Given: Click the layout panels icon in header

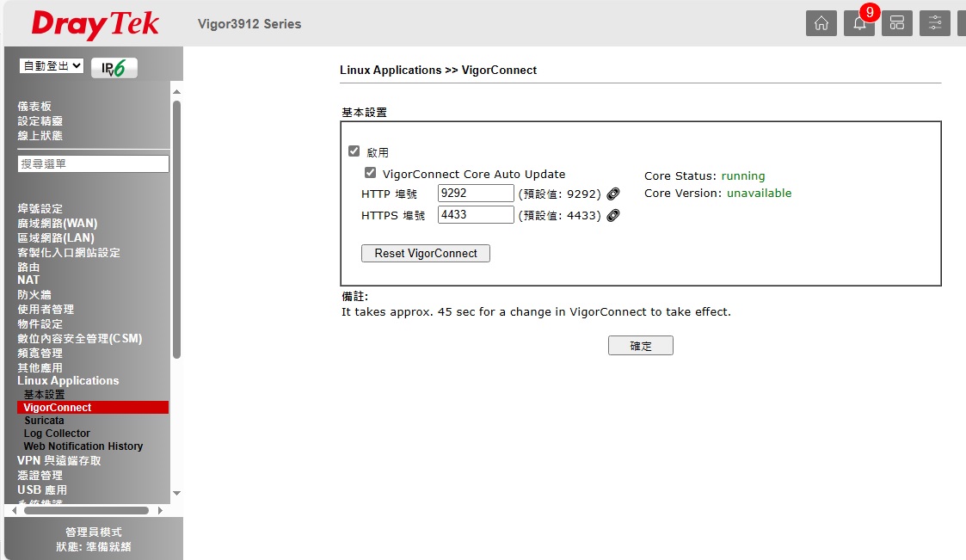Looking at the screenshot, I should 896,23.
